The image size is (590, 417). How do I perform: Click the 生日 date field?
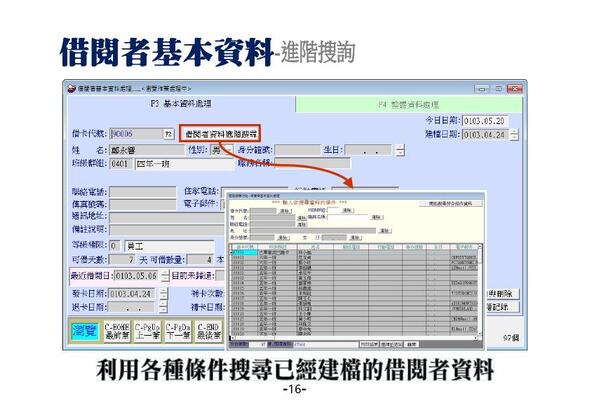click(368, 150)
